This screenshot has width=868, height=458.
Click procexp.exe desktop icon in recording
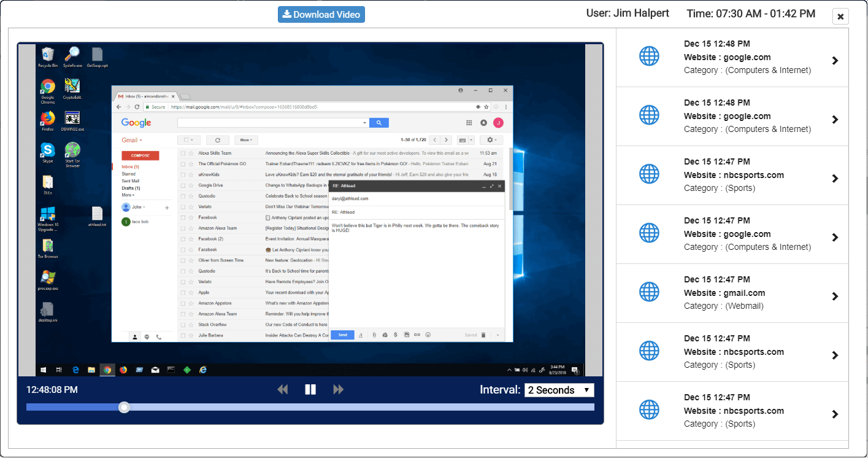click(x=48, y=280)
